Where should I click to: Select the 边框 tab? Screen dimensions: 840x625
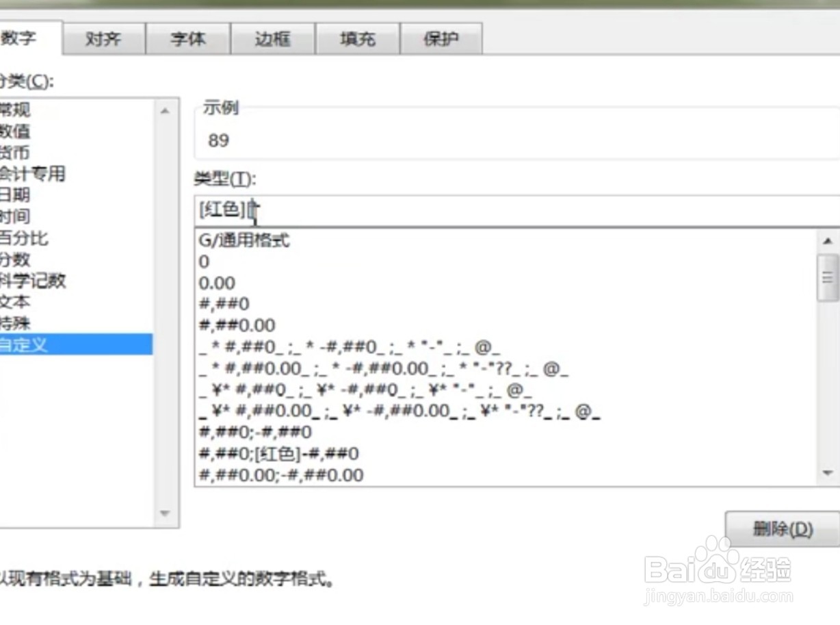(272, 39)
